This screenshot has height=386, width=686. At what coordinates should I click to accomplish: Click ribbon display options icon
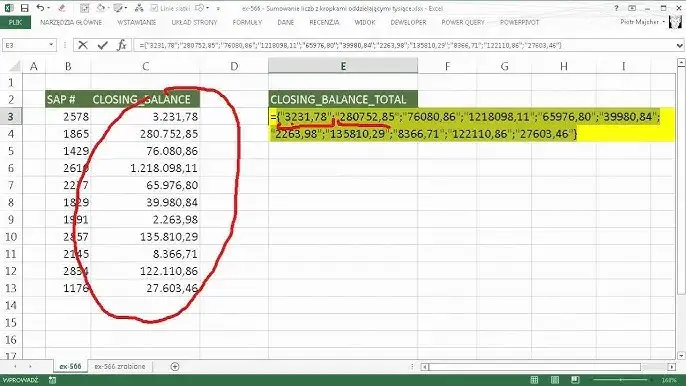(632, 8)
